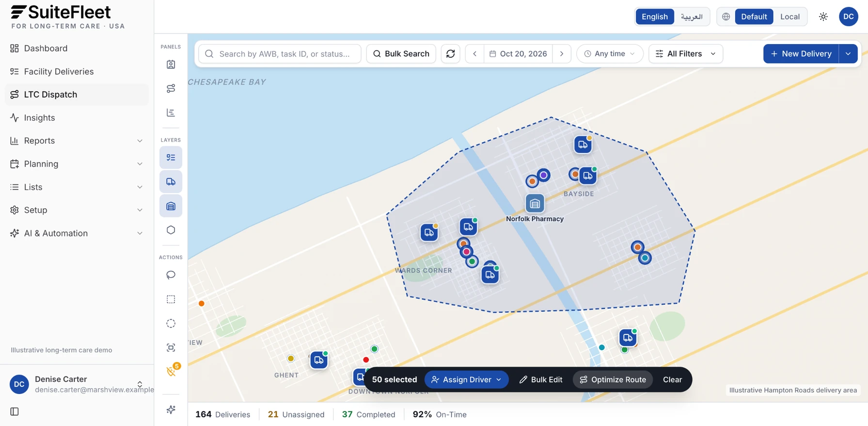Open Assign Driver dropdown
The image size is (868, 426).
point(466,379)
